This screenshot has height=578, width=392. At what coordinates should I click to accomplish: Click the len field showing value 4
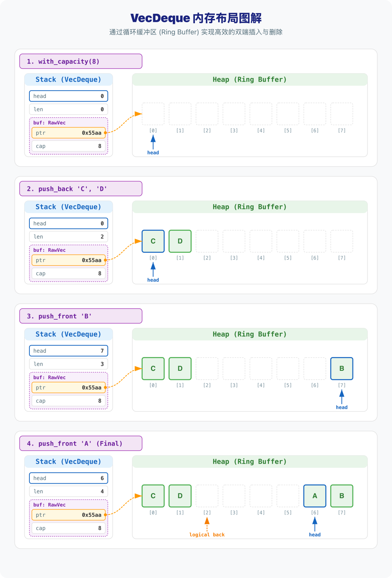(x=69, y=491)
